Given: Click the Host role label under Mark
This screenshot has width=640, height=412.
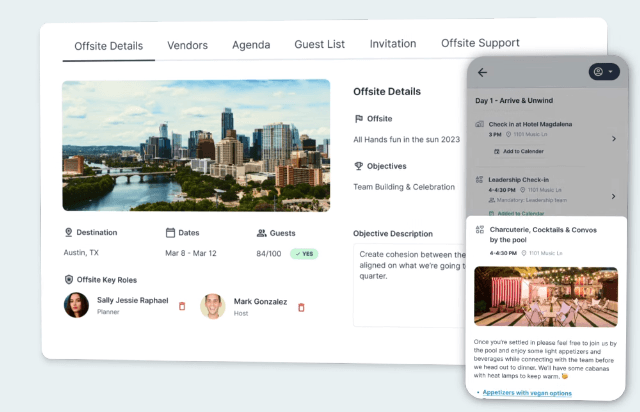Looking at the screenshot, I should [x=241, y=314].
